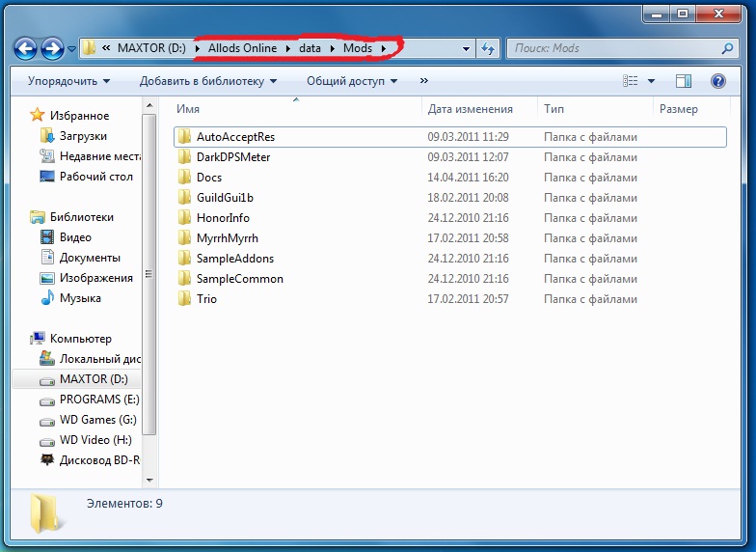
Task: Select the MyrrhMyrrh folder icon
Action: [184, 237]
